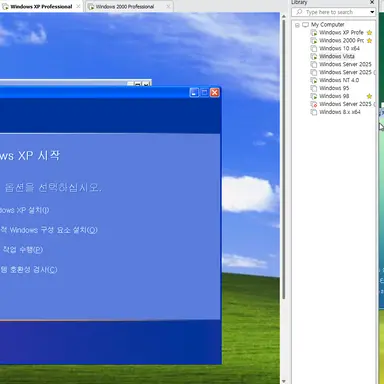Select Windows 8.x x64 in Library
The width and height of the screenshot is (384, 384).
tap(340, 112)
